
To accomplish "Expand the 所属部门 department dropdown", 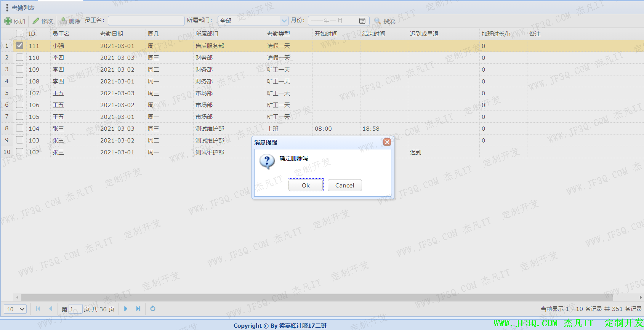I will [284, 21].
